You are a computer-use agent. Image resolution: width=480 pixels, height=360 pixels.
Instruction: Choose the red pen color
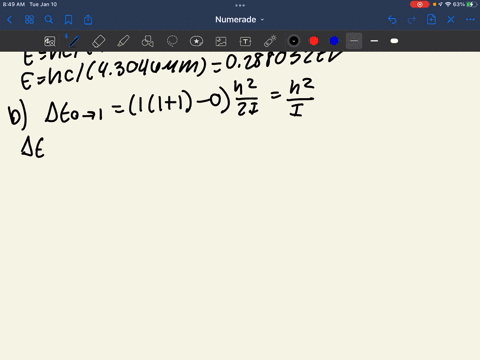pyautogui.click(x=314, y=41)
